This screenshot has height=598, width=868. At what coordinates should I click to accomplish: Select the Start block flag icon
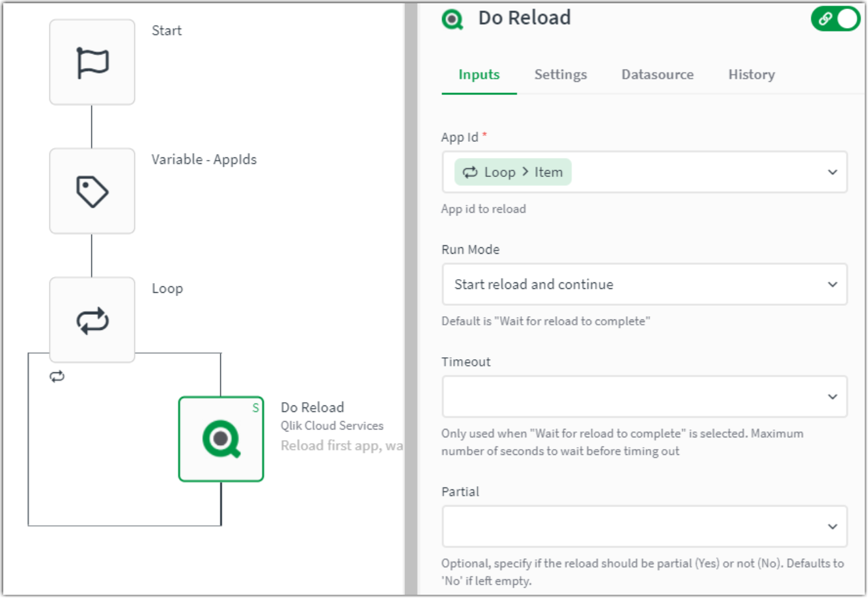pos(92,62)
